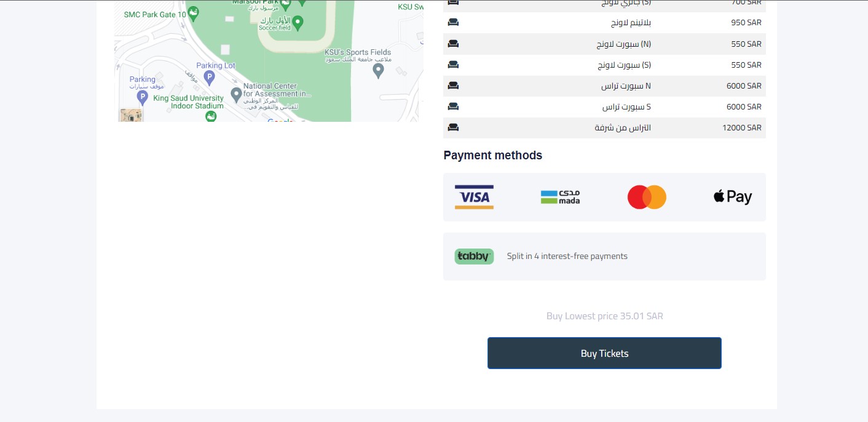Click National Center for Assessment map pin
Screen dimensions: 868x422
[236, 95]
